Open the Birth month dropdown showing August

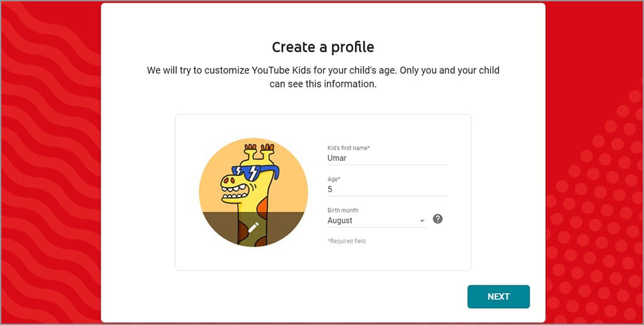pyautogui.click(x=375, y=221)
